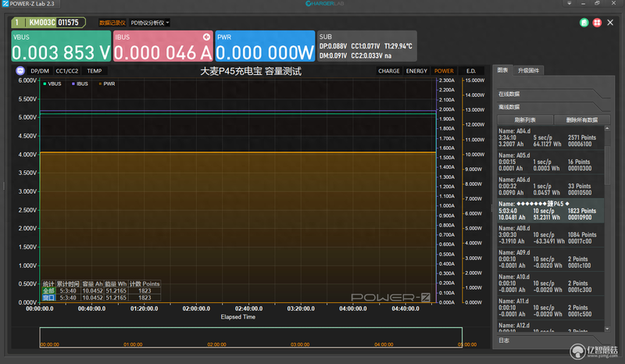Viewport: 625px width, 364px height.
Task: Select the 数据记录仪 mode
Action: (112, 23)
